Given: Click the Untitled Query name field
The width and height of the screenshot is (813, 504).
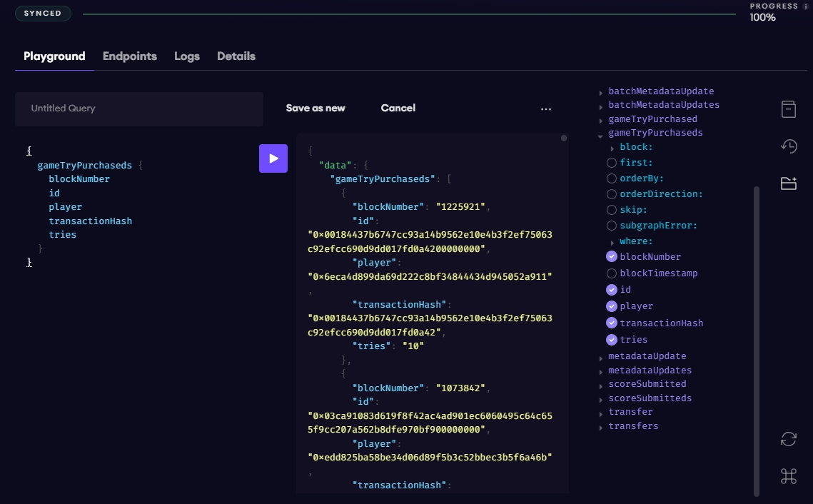Looking at the screenshot, I should [x=139, y=109].
